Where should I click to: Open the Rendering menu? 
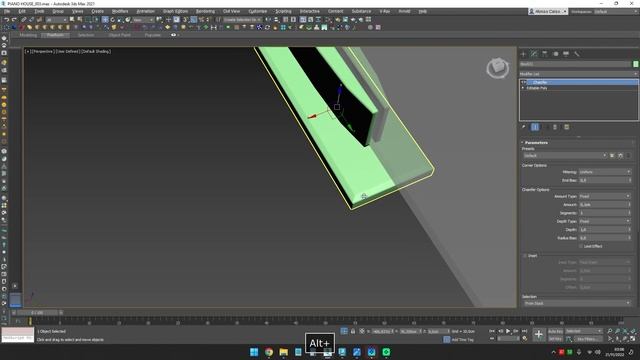tap(205, 11)
